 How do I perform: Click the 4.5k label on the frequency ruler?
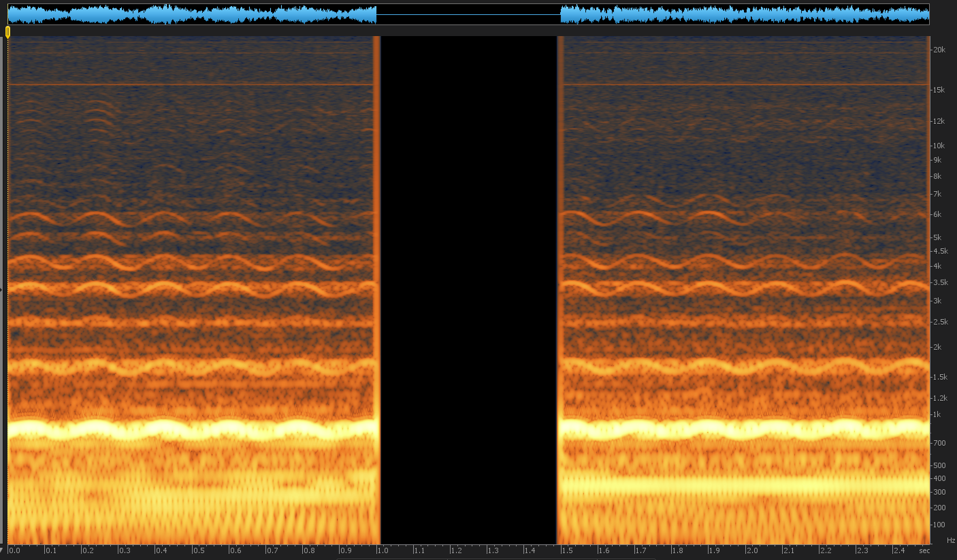(941, 251)
